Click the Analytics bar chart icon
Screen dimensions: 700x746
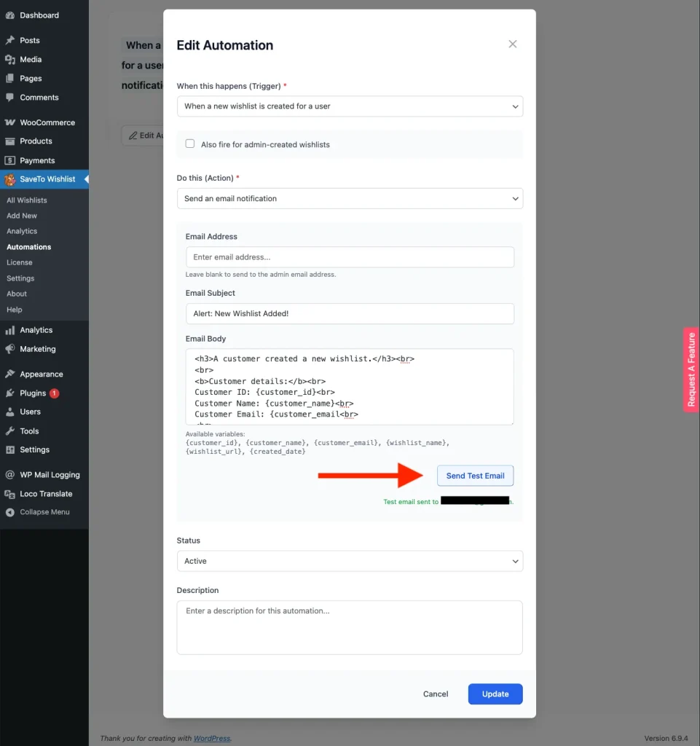point(10,330)
